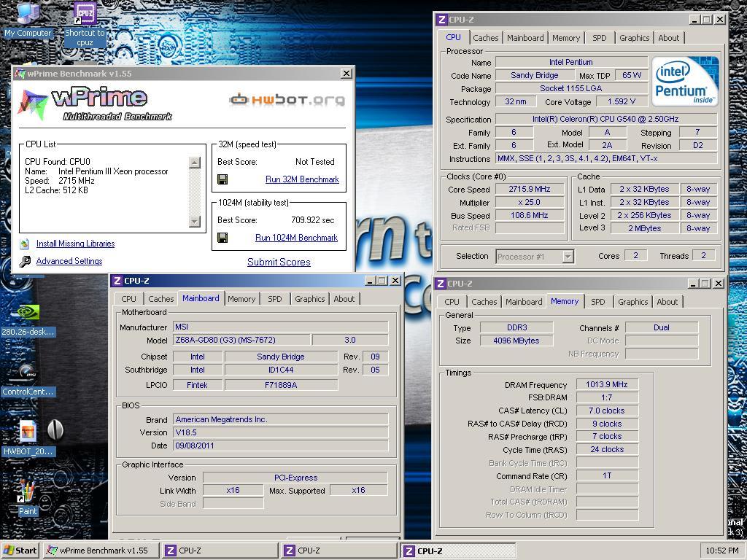Click the Z icon in the CPU tab window title bar
The width and height of the screenshot is (747, 560).
point(441,20)
